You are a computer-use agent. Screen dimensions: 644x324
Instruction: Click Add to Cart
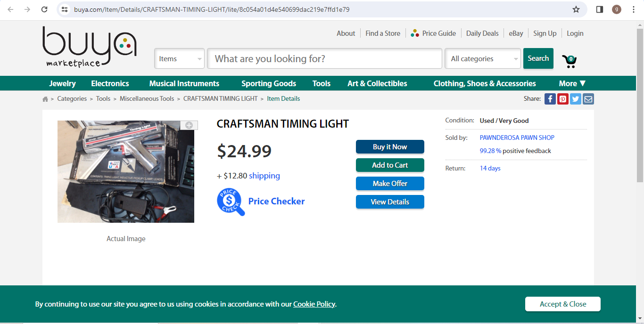(390, 165)
